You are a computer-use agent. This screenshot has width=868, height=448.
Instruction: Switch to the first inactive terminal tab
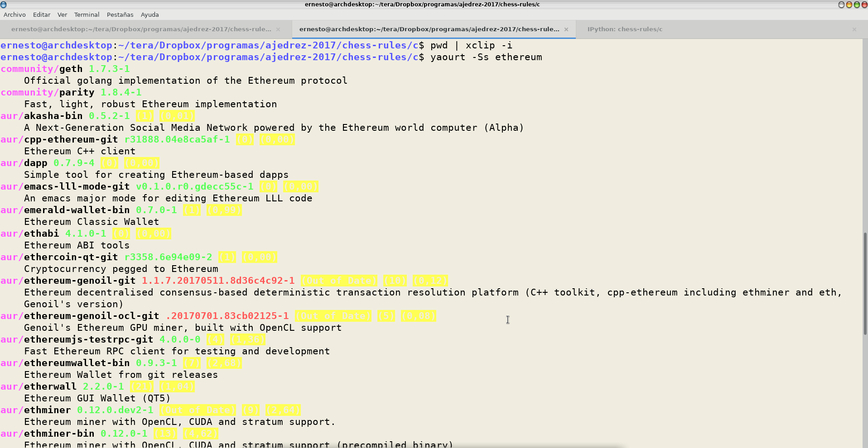coord(141,29)
